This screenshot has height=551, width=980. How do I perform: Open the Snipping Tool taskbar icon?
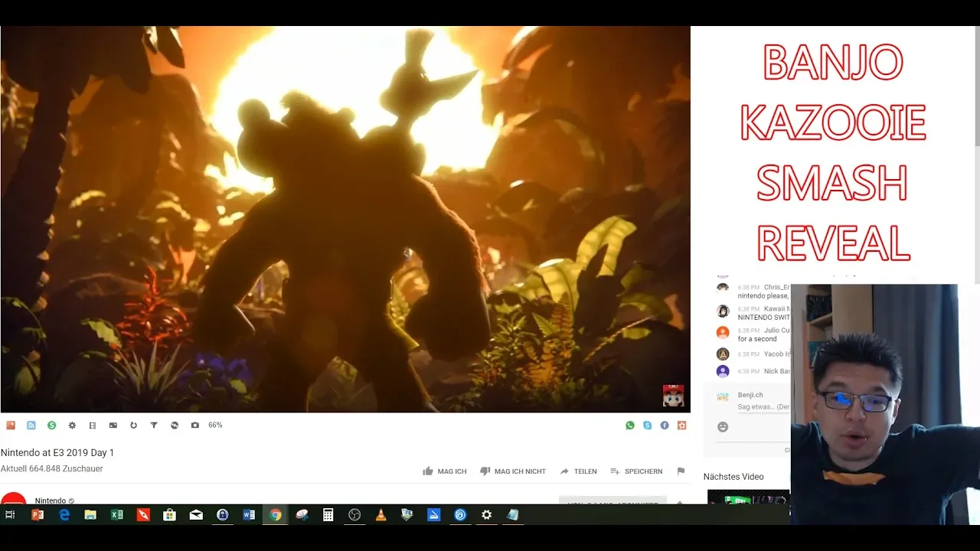pos(302,515)
